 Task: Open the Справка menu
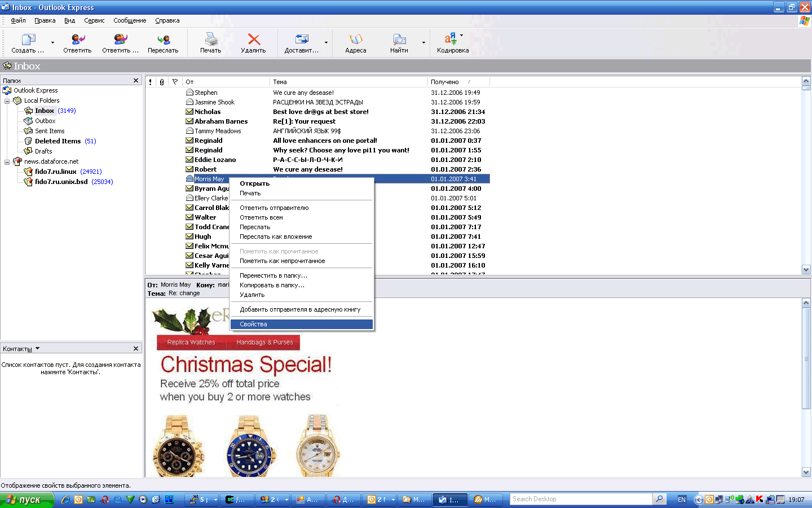click(x=167, y=20)
